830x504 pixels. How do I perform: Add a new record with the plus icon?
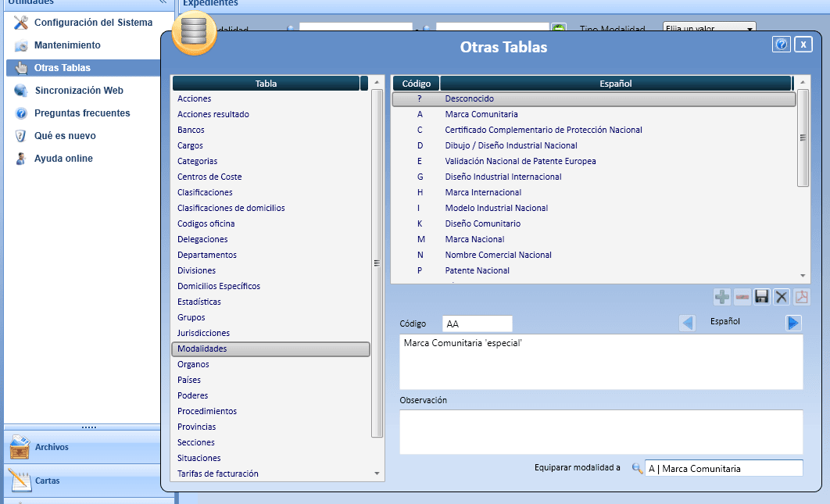click(x=722, y=297)
